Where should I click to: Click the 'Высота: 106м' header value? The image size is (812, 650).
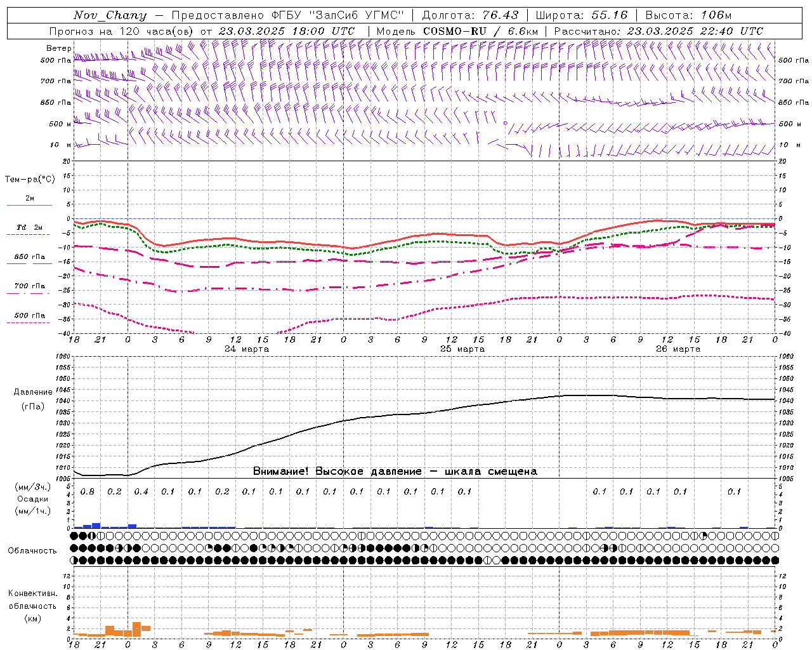pyautogui.click(x=688, y=15)
